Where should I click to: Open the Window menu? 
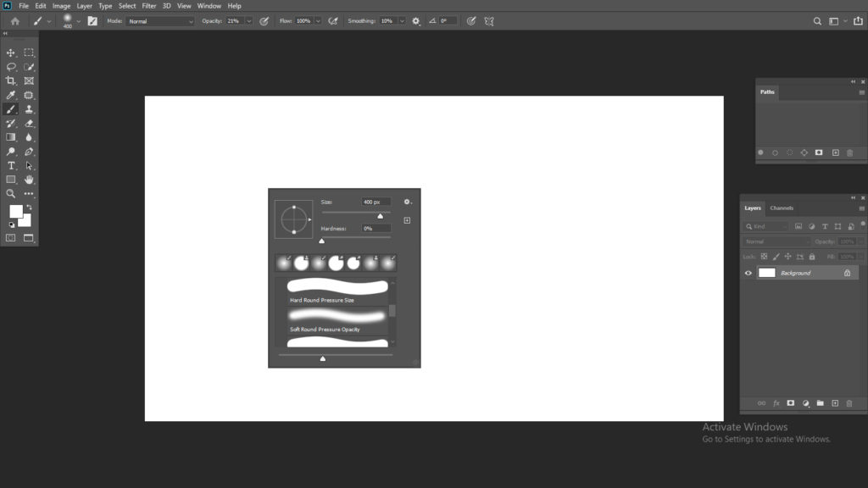[209, 6]
